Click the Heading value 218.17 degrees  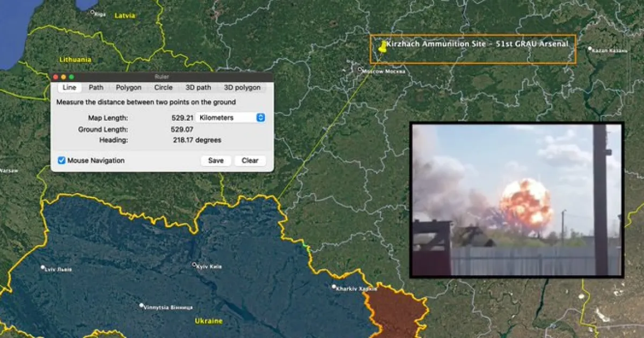196,140
